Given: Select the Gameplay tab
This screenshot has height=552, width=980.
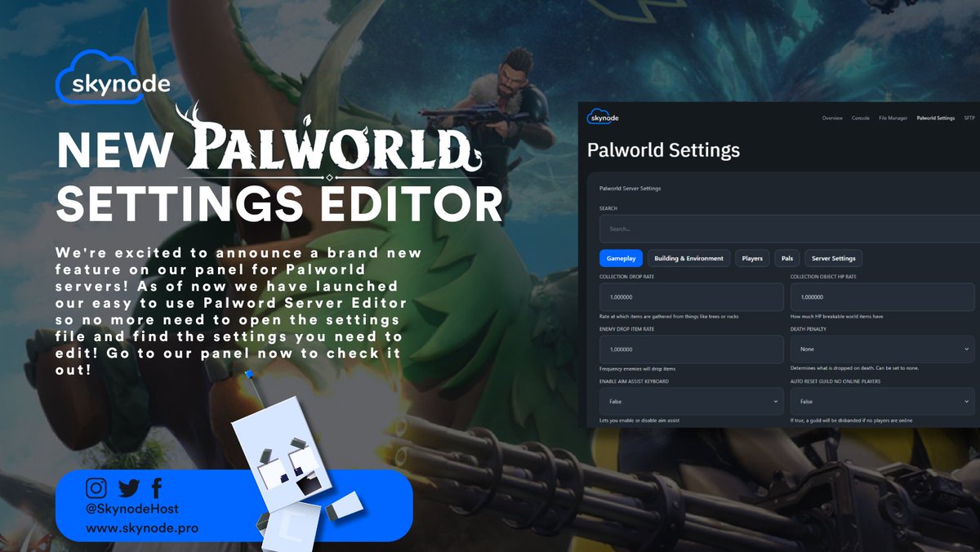Looking at the screenshot, I should pyautogui.click(x=621, y=258).
